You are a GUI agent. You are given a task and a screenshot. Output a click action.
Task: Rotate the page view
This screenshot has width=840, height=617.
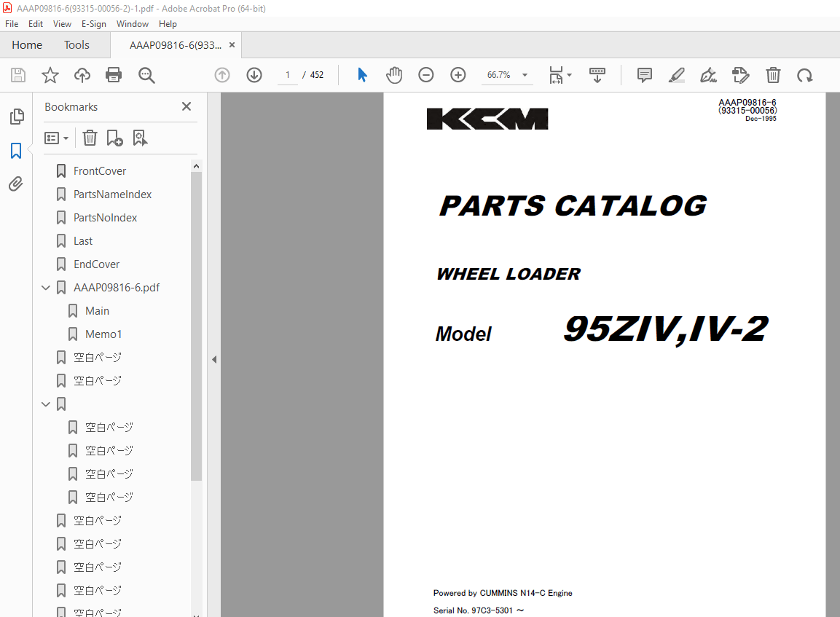pyautogui.click(x=804, y=75)
